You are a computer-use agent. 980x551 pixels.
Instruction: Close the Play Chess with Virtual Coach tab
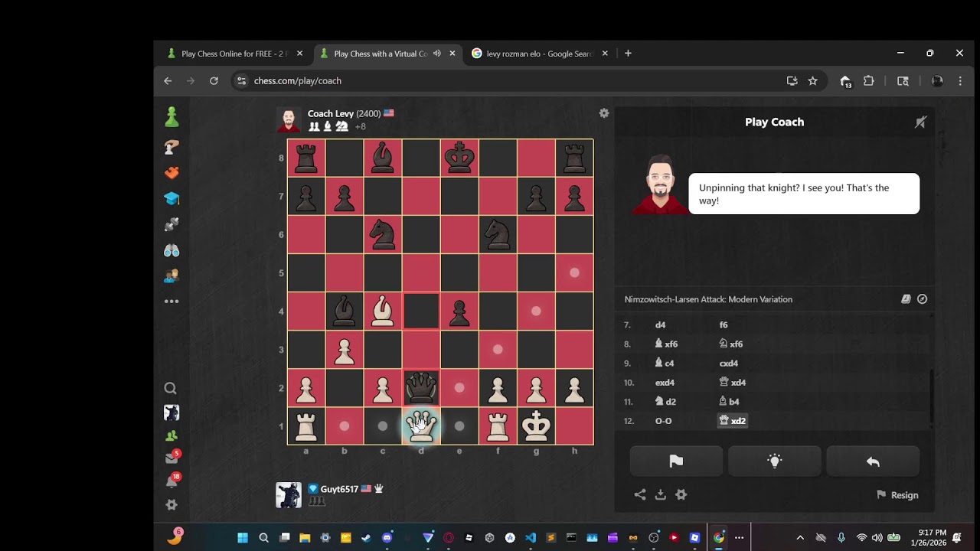(452, 54)
